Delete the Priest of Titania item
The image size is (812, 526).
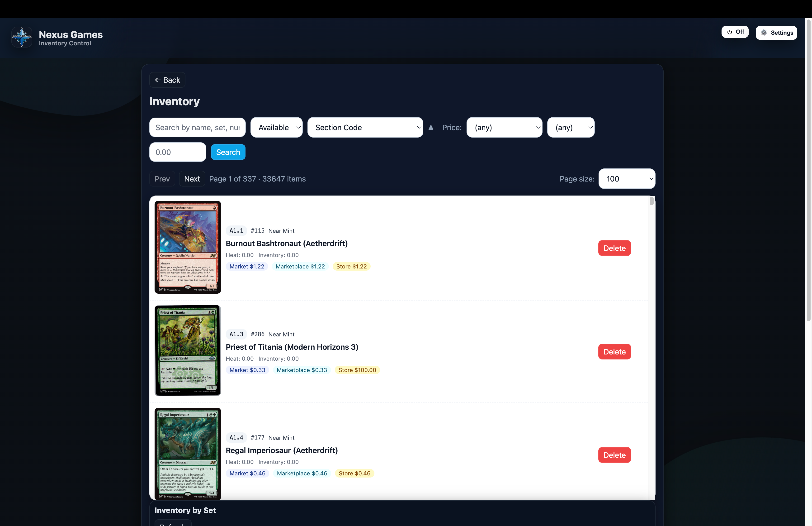(x=614, y=352)
